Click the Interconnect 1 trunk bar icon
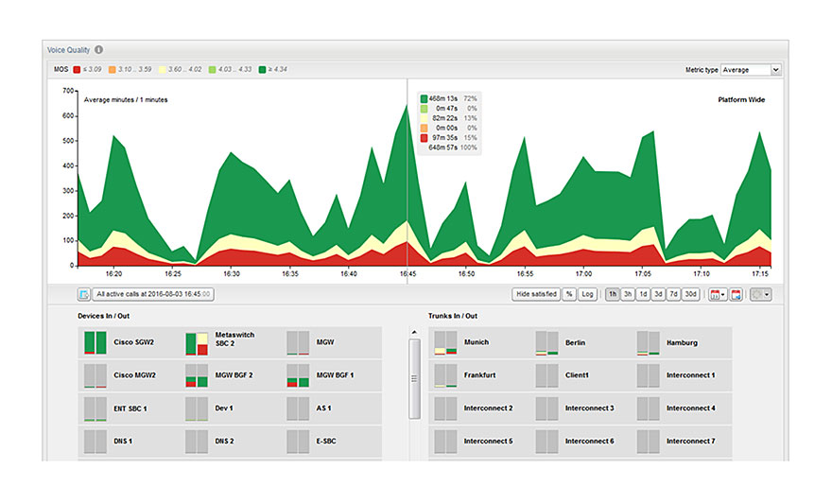The height and width of the screenshot is (504, 832). (x=649, y=375)
